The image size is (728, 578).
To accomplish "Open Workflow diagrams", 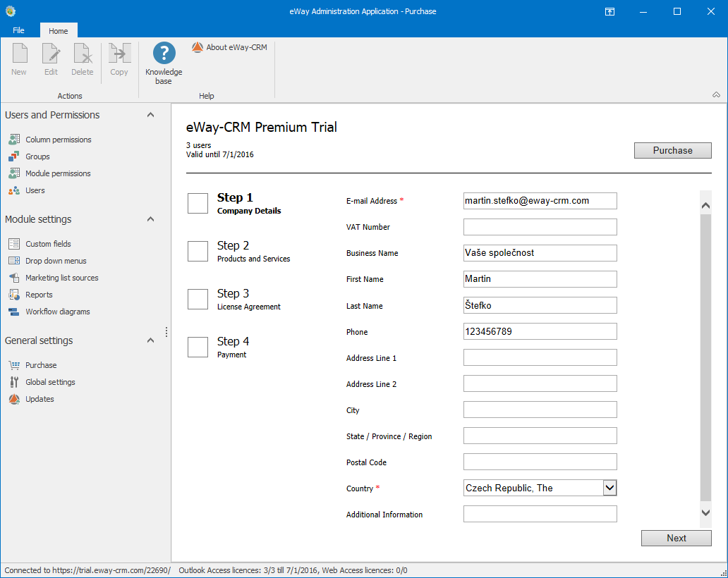I will point(58,312).
